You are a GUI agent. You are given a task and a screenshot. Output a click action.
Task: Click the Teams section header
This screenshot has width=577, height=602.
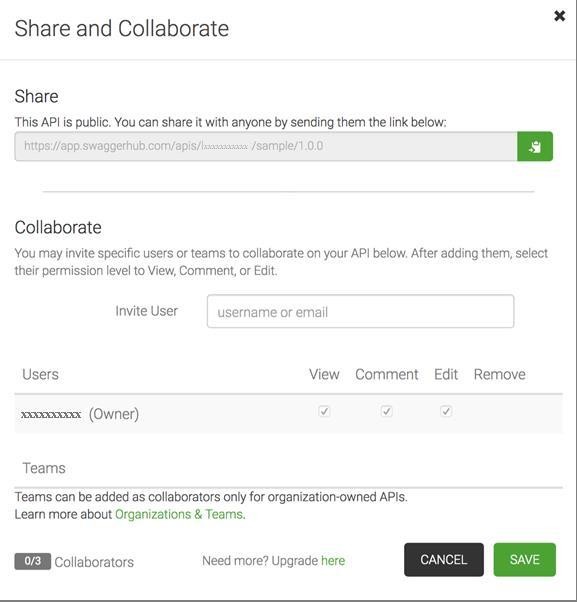44,468
